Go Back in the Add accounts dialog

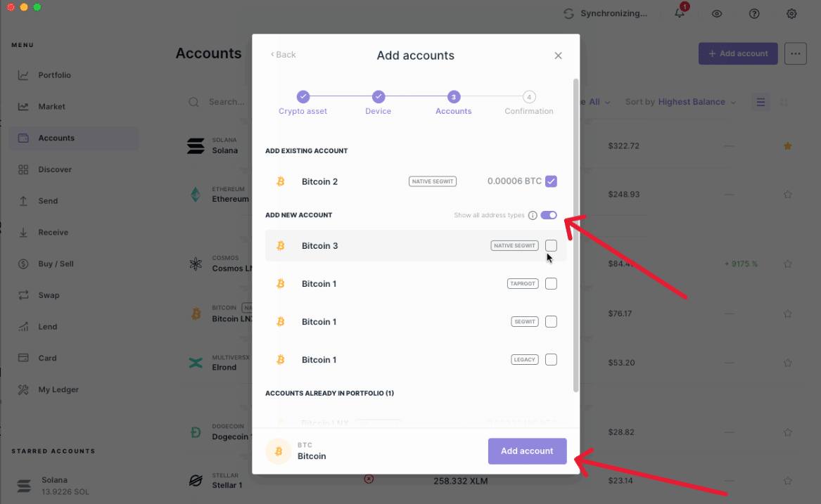(284, 55)
